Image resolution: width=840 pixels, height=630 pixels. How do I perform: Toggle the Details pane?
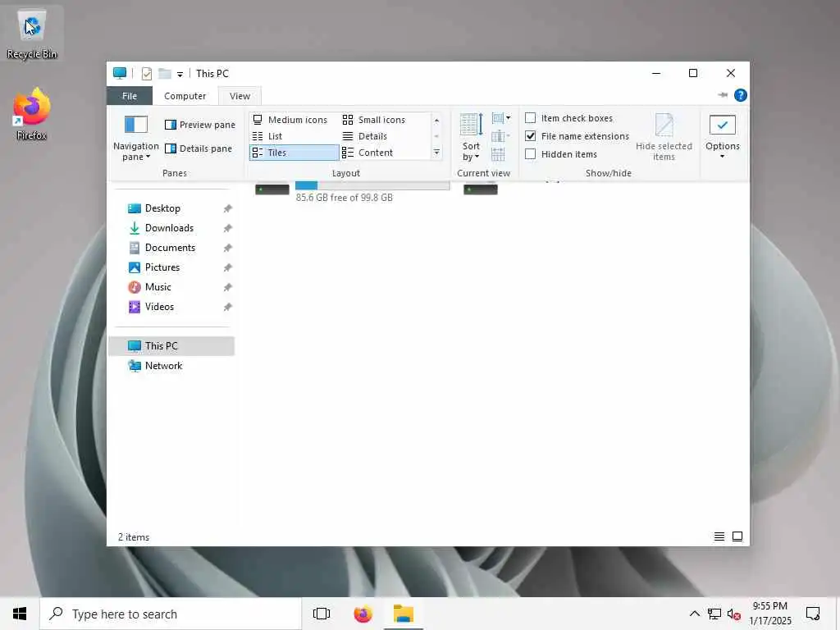pyautogui.click(x=199, y=148)
